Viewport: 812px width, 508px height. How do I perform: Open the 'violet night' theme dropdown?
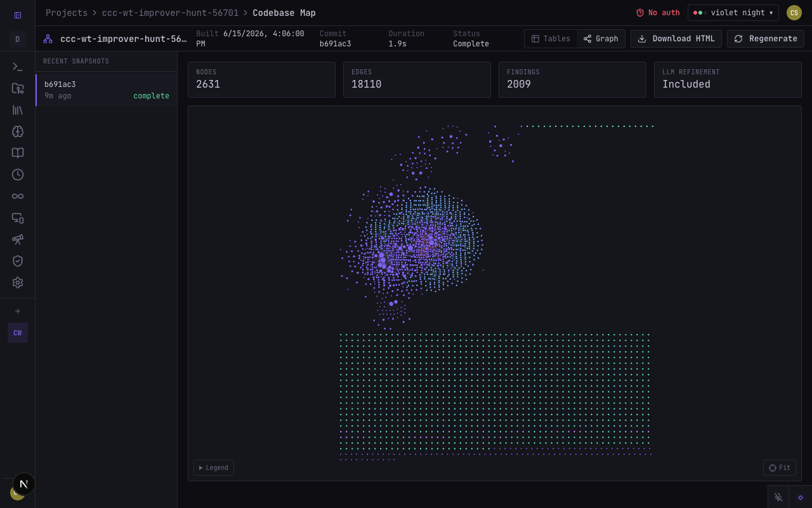(733, 13)
